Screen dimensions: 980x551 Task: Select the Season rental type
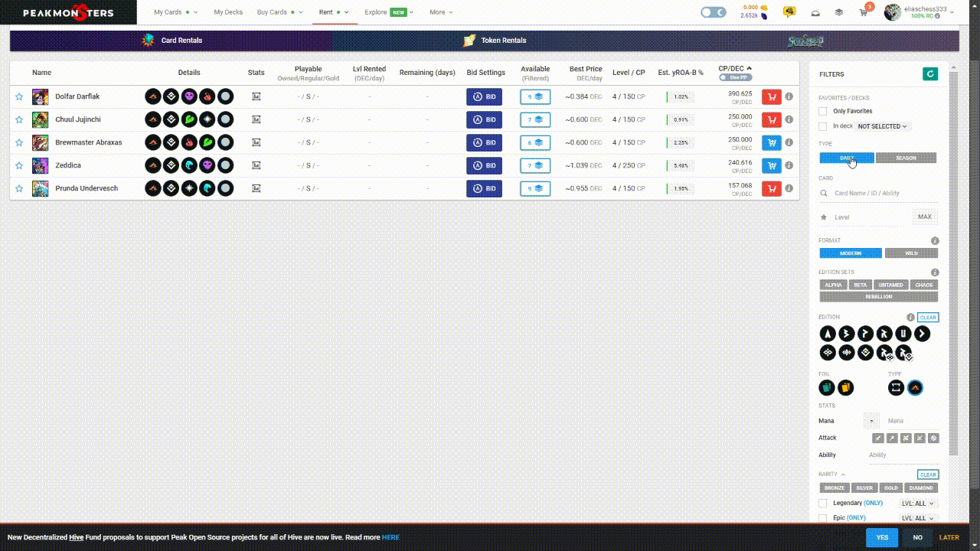click(x=906, y=158)
